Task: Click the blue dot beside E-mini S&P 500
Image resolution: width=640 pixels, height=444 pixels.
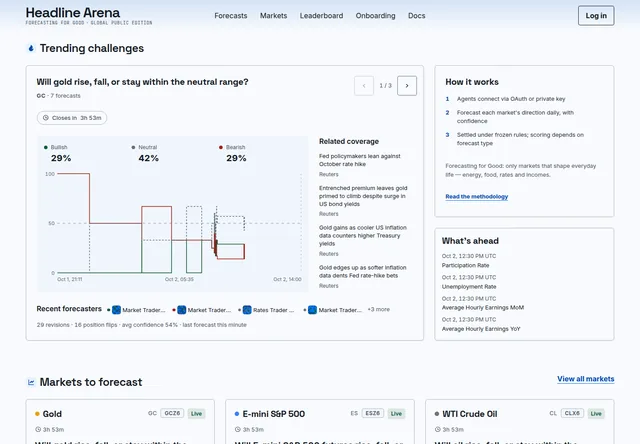Action: [237, 414]
